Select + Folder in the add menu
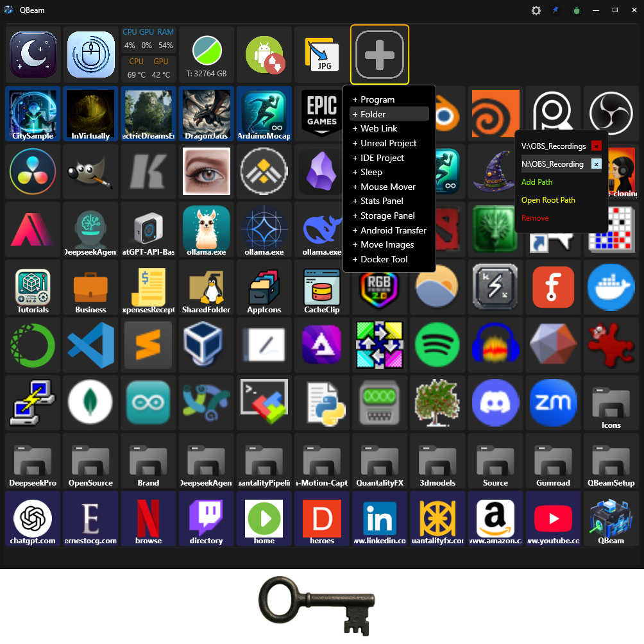Viewport: 644px width, 644px height. (x=389, y=114)
